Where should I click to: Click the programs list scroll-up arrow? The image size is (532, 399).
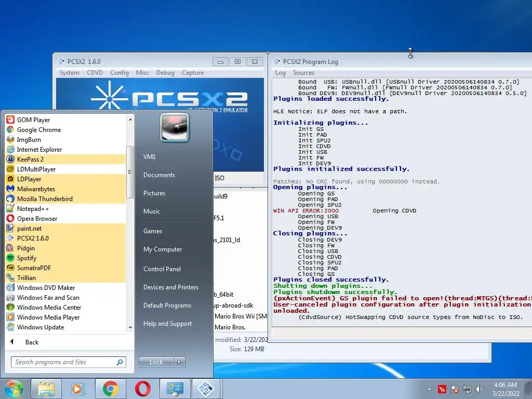pos(130,119)
